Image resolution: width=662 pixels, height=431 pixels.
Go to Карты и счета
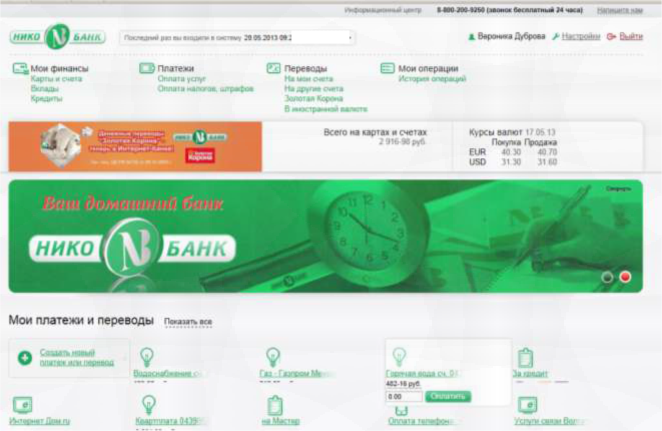(56, 79)
